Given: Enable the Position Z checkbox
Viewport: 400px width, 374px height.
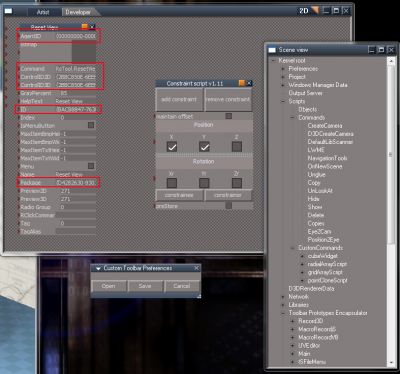Looking at the screenshot, I should point(237,147).
